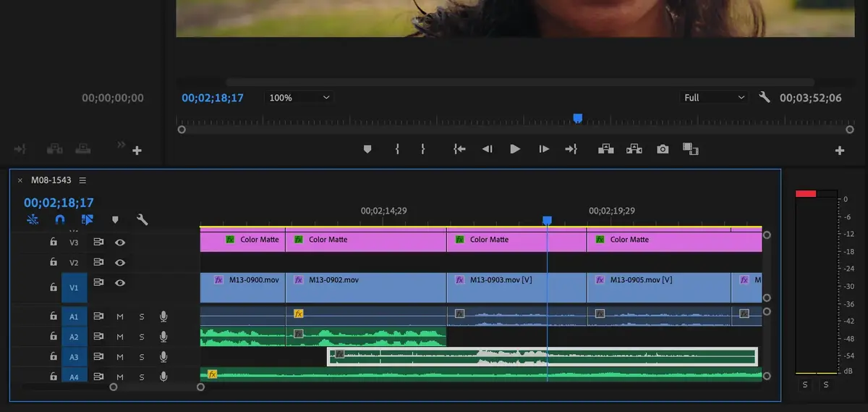
Task: Click the duration readout 00;03;52;06
Action: pyautogui.click(x=811, y=97)
